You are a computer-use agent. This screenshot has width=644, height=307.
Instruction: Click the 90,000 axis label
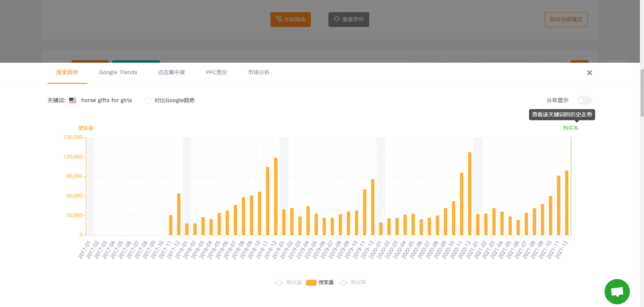pyautogui.click(x=74, y=176)
